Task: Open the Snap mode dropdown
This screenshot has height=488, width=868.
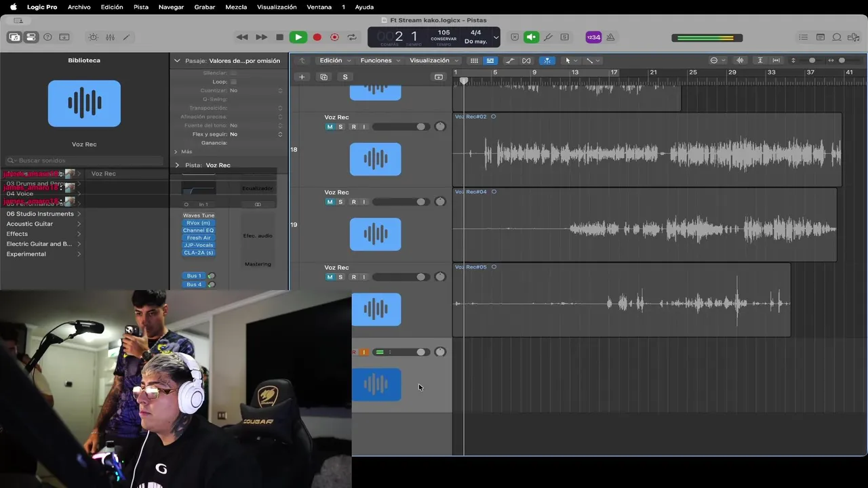Action: pos(717,60)
